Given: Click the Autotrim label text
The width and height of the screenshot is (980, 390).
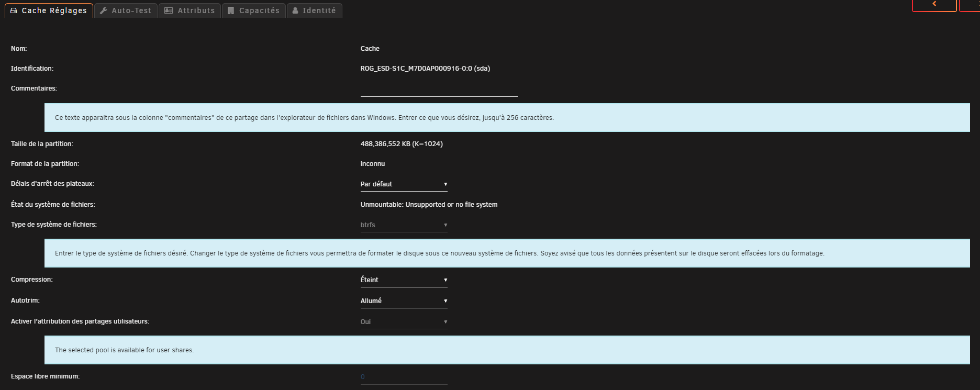Looking at the screenshot, I should point(26,300).
